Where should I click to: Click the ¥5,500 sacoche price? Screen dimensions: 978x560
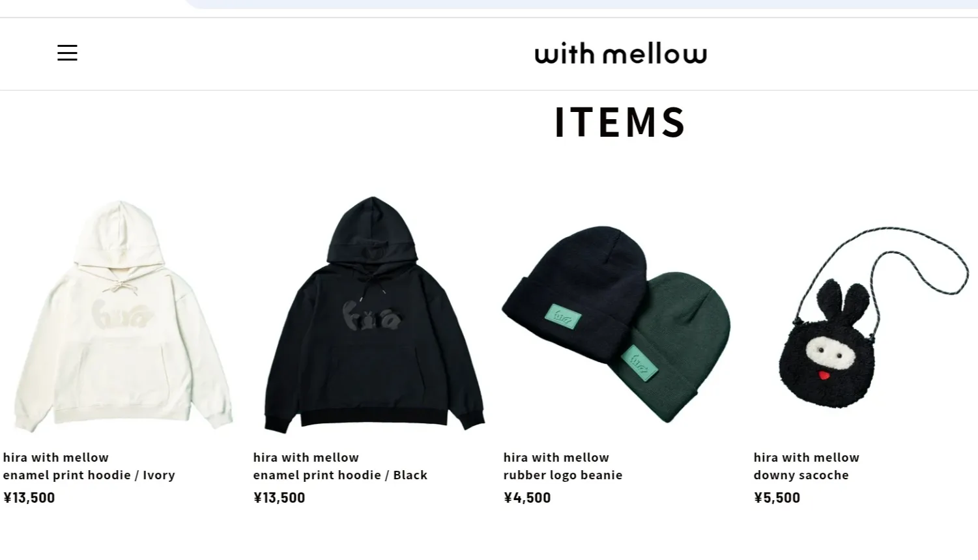click(x=777, y=497)
